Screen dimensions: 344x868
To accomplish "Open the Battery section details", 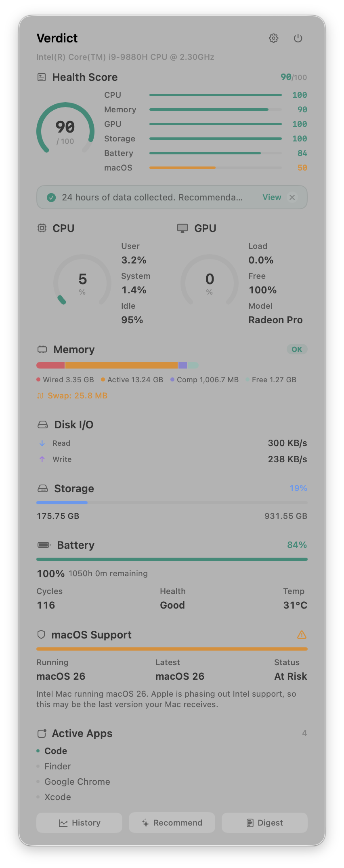I will (x=76, y=545).
